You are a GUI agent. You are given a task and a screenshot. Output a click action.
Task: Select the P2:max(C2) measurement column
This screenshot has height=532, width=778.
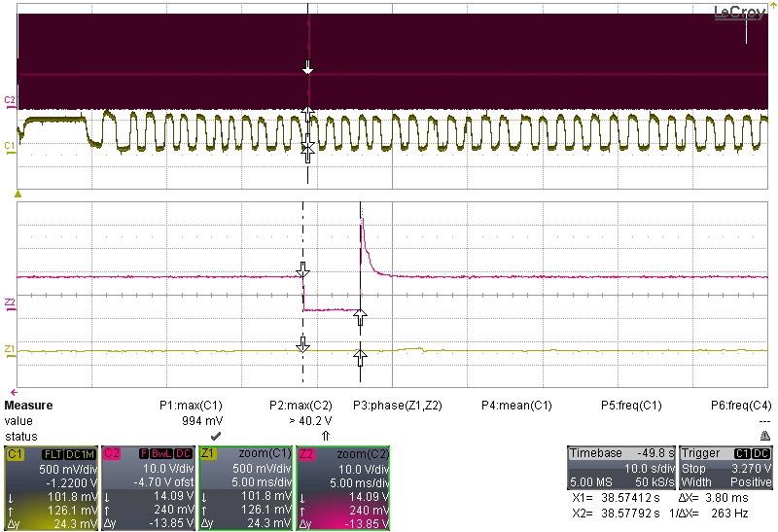click(x=301, y=406)
